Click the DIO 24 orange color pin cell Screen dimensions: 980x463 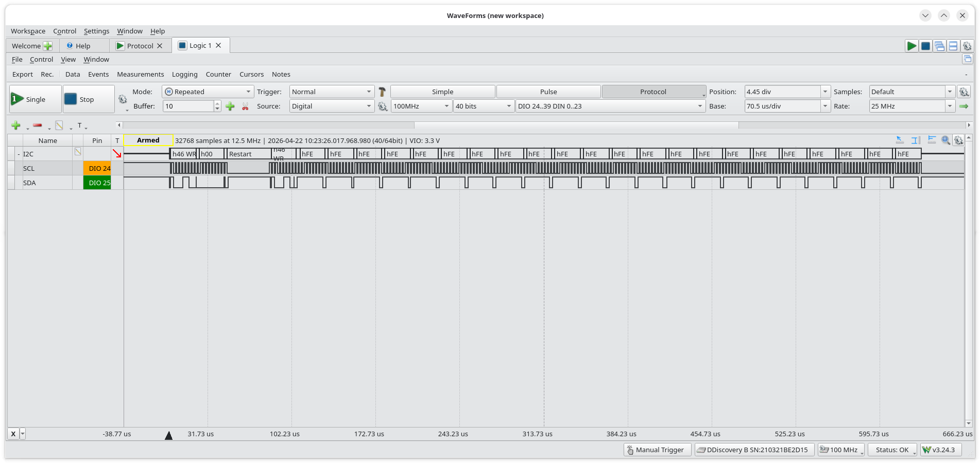(x=97, y=168)
